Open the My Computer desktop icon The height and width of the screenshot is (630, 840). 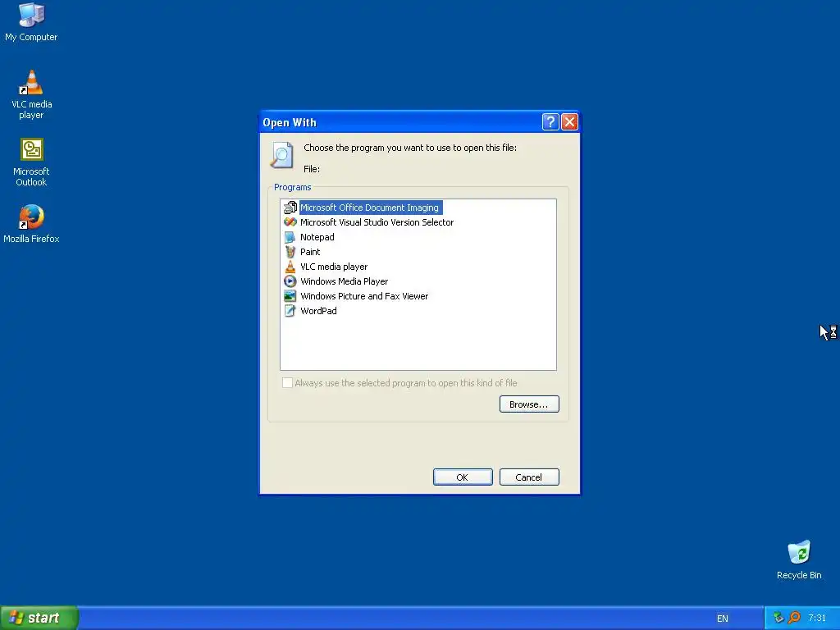(31, 22)
